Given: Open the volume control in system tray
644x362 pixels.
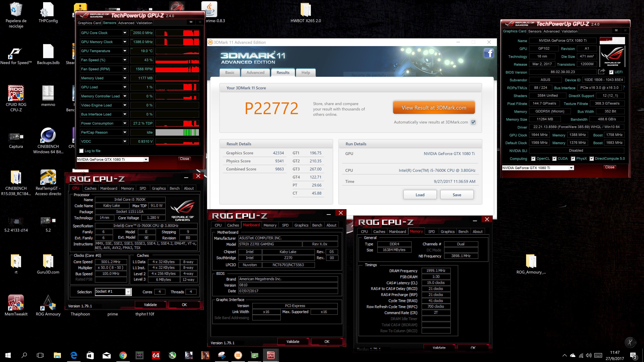Looking at the screenshot, I should [x=589, y=355].
